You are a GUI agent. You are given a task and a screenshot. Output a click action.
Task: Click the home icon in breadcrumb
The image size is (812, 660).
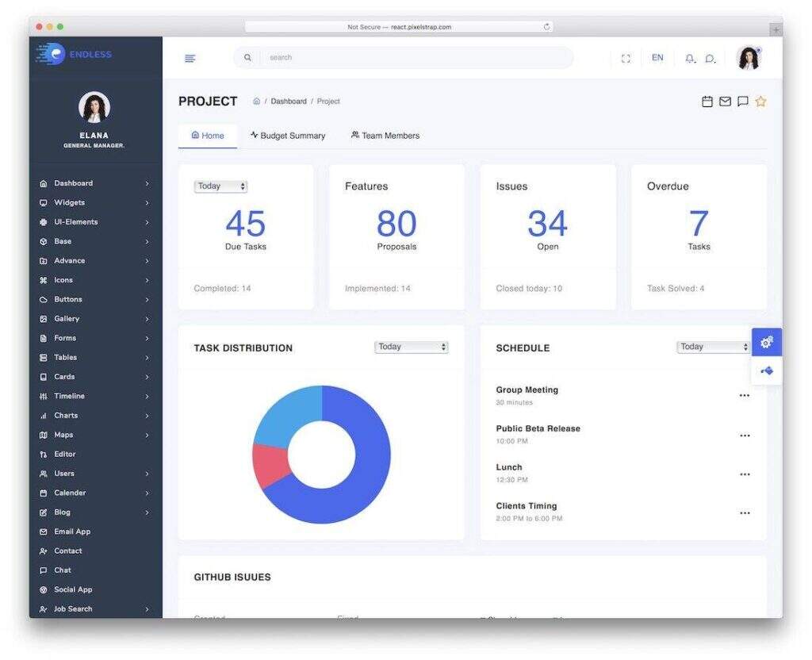256,102
